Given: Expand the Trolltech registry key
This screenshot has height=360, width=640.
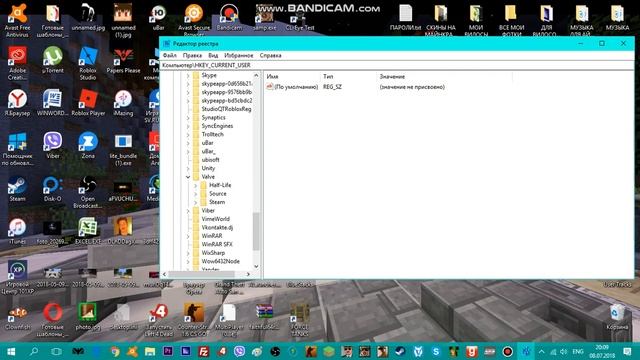Looking at the screenshot, I should 188,135.
